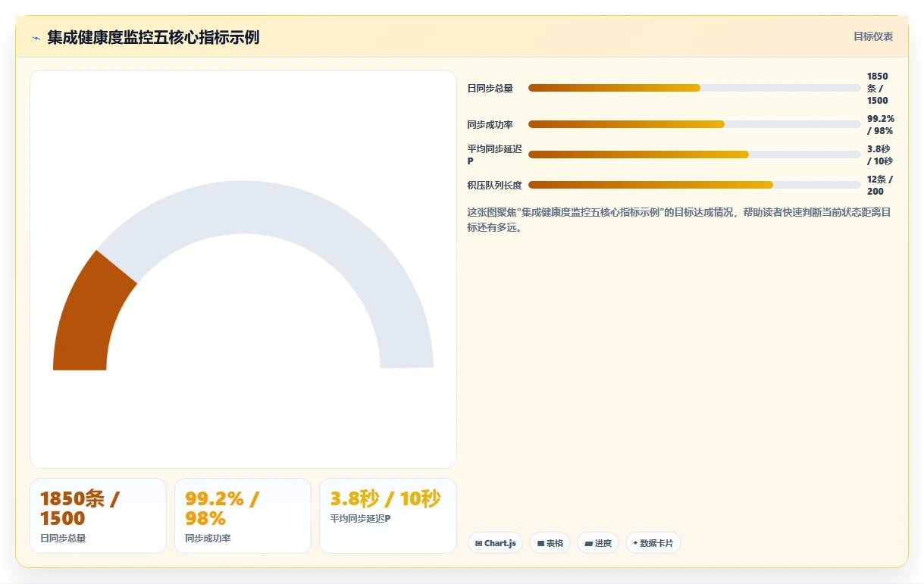Click the 99.2% / 98% value beside progress bar

pyautogui.click(x=881, y=125)
